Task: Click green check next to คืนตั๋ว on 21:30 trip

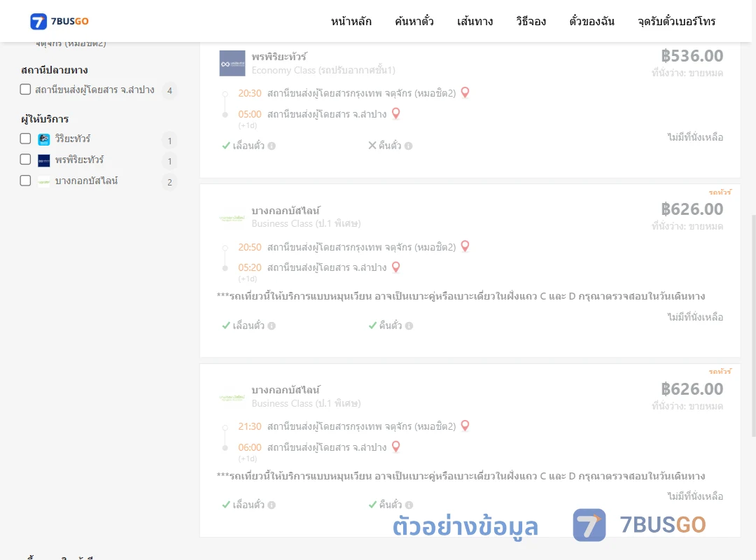Action: 372,505
